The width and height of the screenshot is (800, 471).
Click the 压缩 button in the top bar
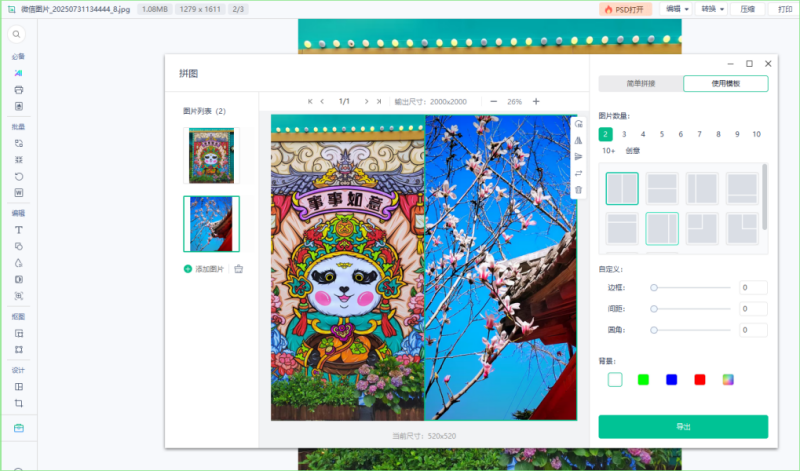[747, 9]
